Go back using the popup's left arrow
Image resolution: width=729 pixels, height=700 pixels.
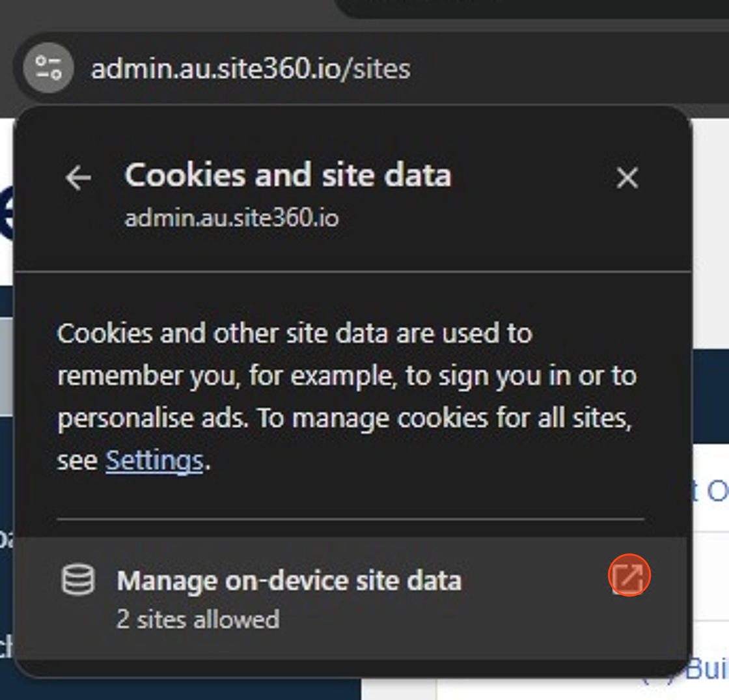pyautogui.click(x=78, y=178)
